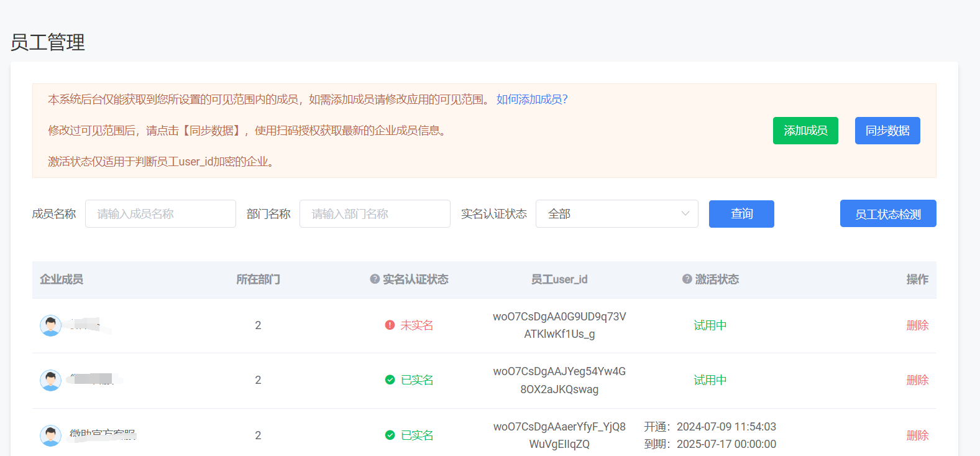Click the 激活状态 column header text
Viewport: 980px width, 456px height.
click(717, 279)
